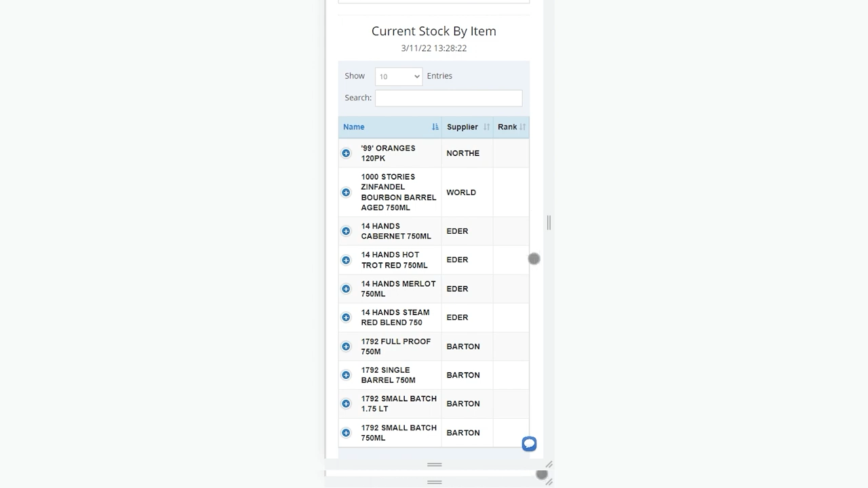The height and width of the screenshot is (488, 868).
Task: Expand the 14 HANDS MERLOT 750ML row
Action: (x=346, y=289)
